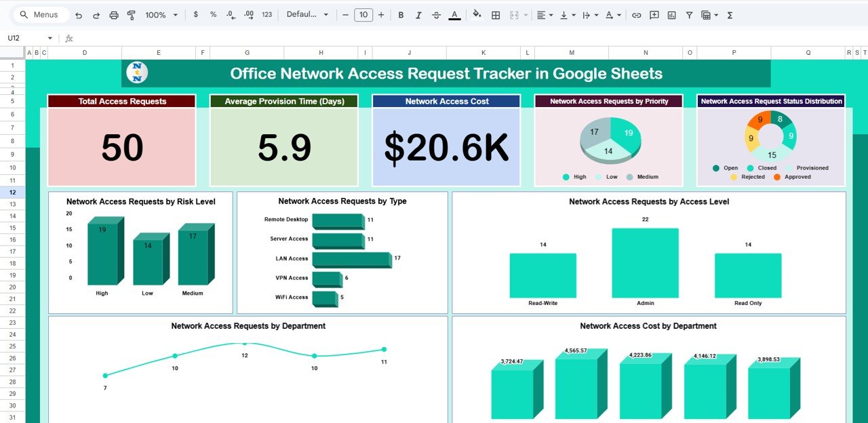Click the Undo icon
The height and width of the screenshot is (423, 868).
click(x=79, y=15)
